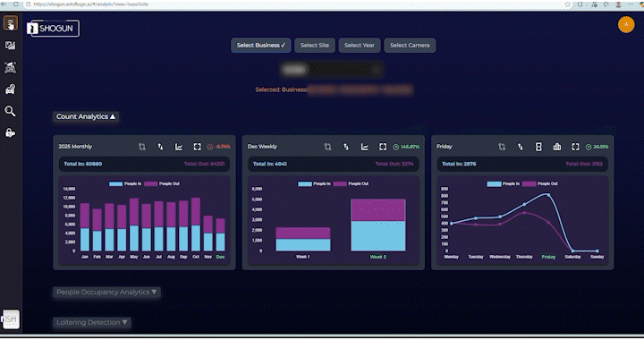Click the 'Week 2' axis label

pos(377,257)
